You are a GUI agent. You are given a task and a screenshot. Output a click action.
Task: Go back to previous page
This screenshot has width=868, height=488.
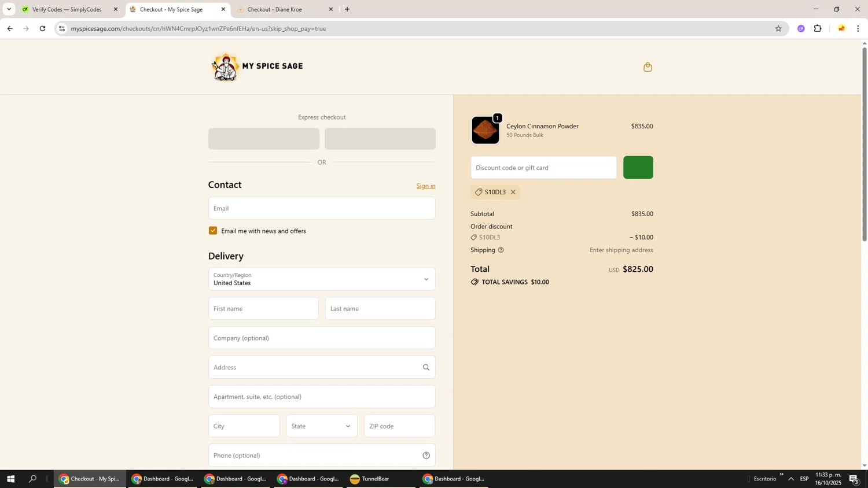(x=9, y=28)
